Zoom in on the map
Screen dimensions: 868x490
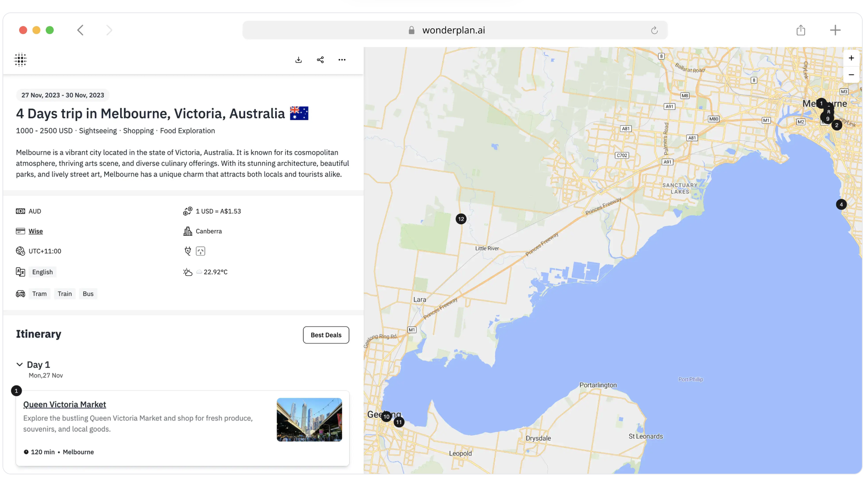tap(851, 58)
